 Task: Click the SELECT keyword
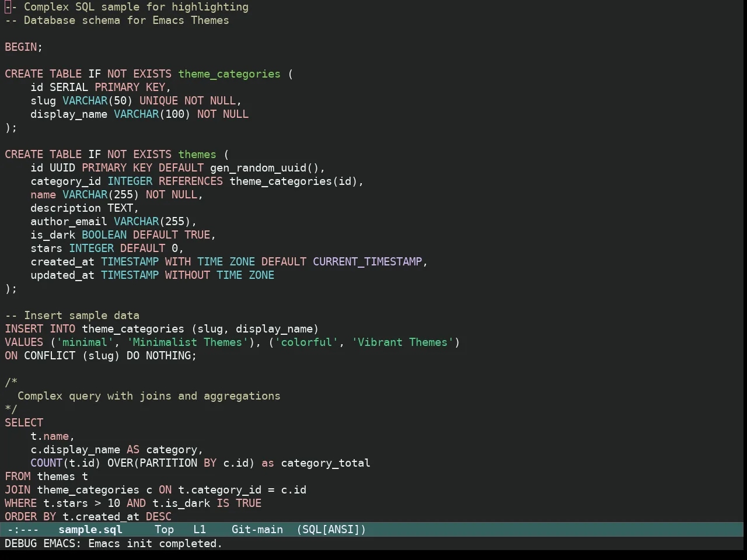click(24, 423)
